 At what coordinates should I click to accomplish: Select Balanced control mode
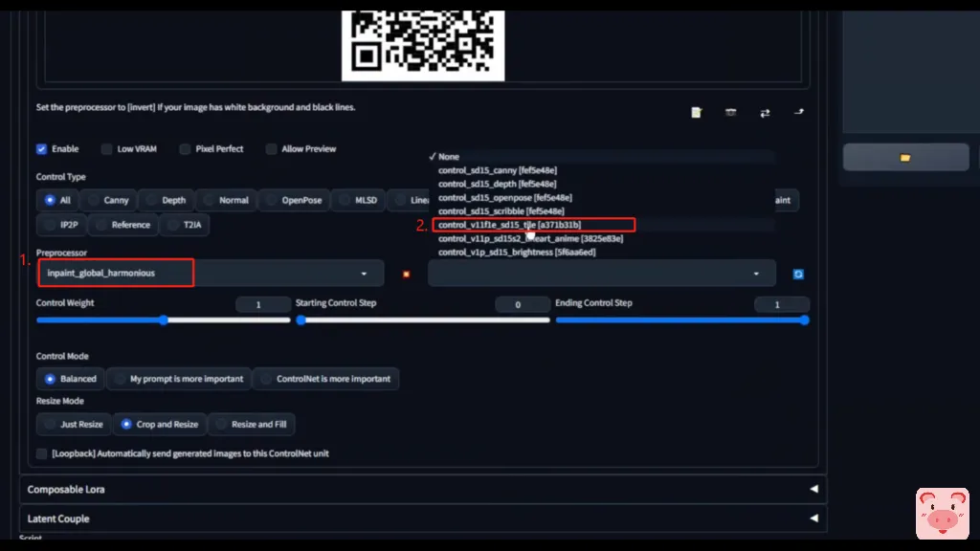70,379
